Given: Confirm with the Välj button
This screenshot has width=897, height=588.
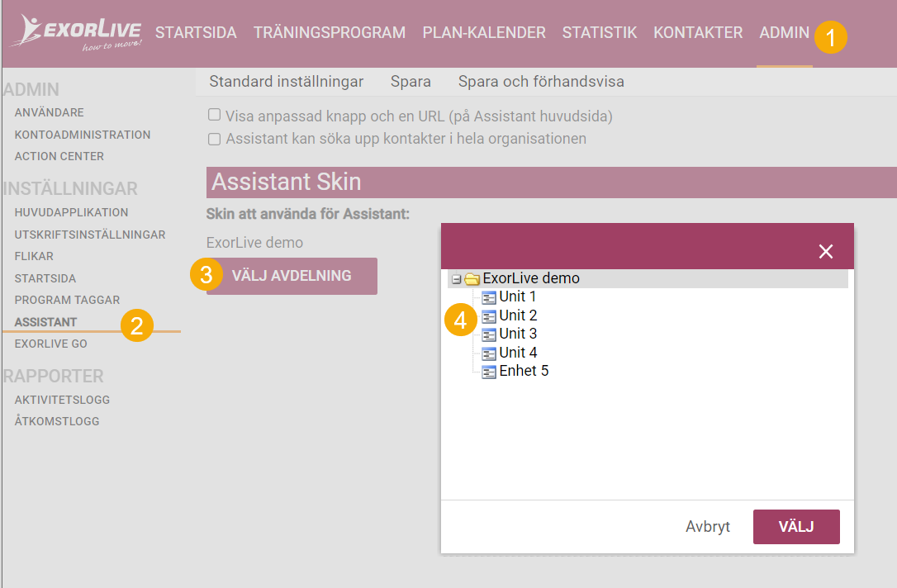Looking at the screenshot, I should [x=795, y=527].
